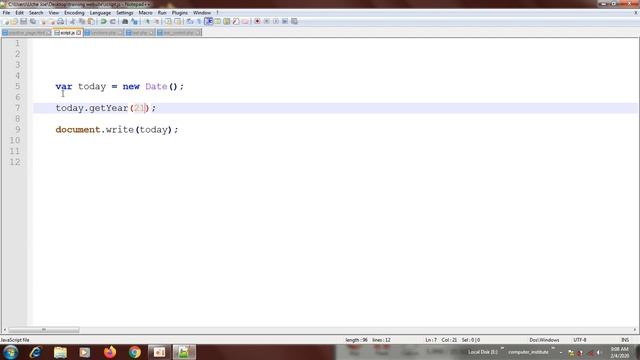Click the Open file toolbar icon
Image resolution: width=640 pixels, height=360 pixels.
click(x=14, y=21)
